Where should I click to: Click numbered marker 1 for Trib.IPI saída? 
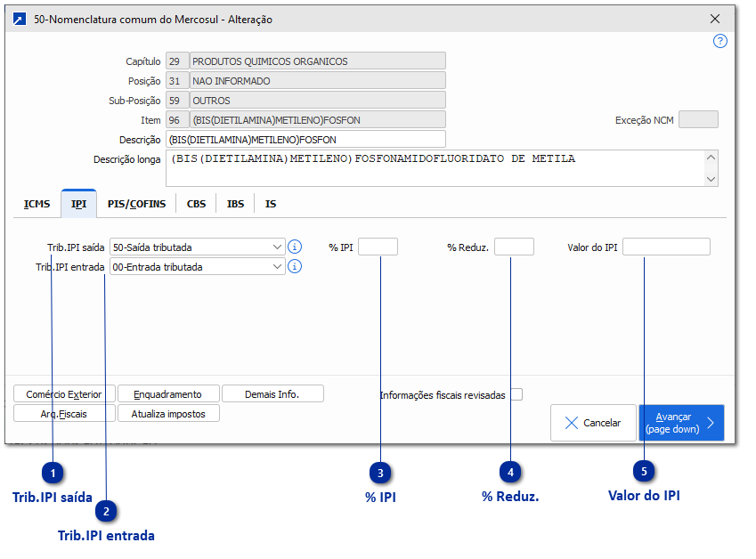[x=53, y=472]
